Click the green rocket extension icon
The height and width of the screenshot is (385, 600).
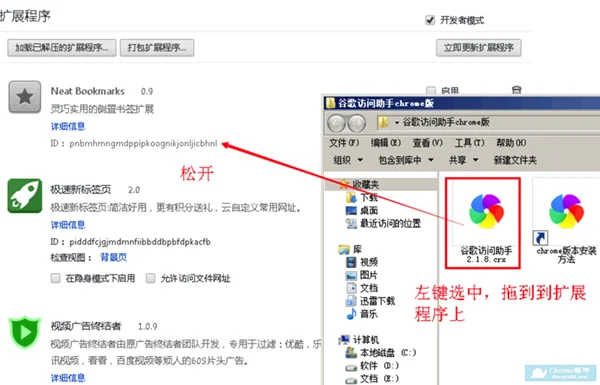(25, 196)
